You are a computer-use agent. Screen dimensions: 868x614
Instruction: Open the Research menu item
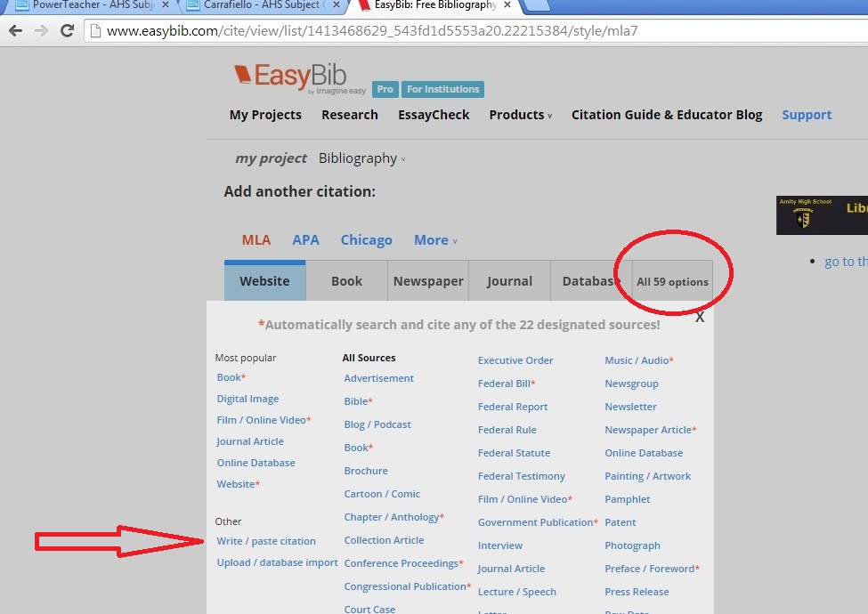click(x=350, y=115)
